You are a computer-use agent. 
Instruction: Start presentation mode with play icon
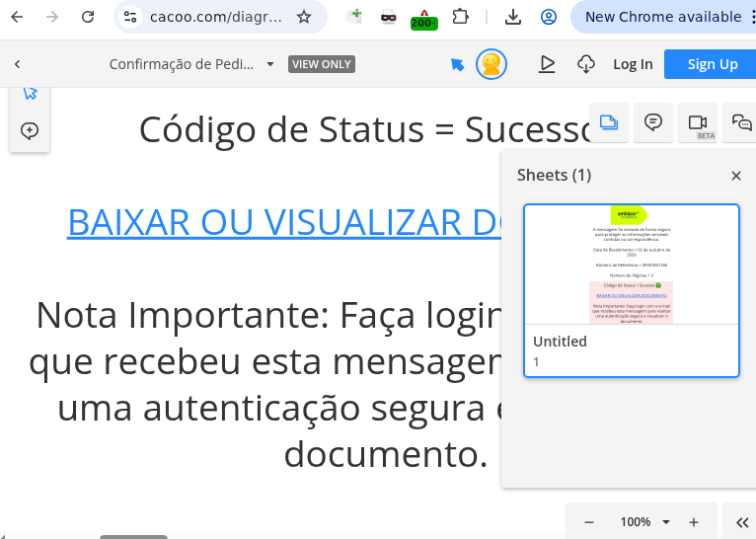point(547,64)
